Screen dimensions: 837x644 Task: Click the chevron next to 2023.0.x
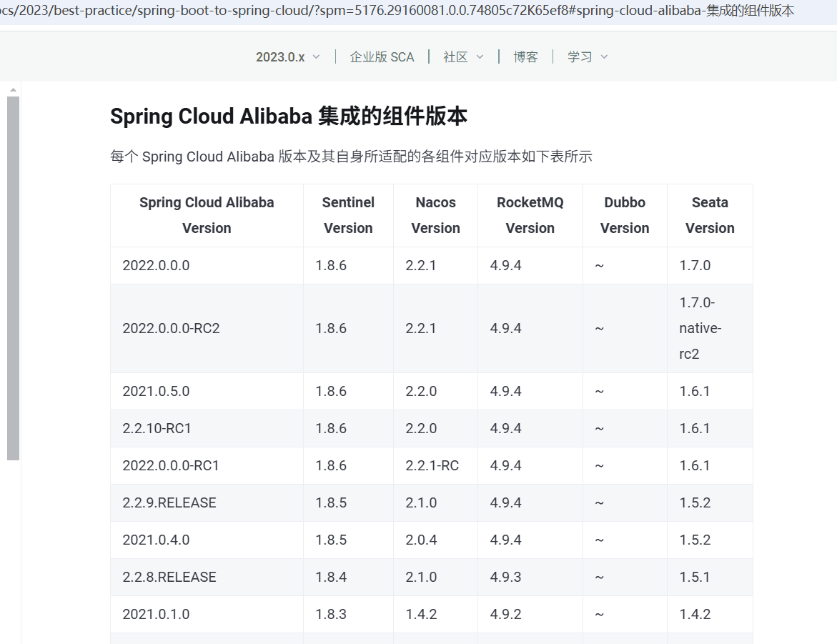(316, 57)
